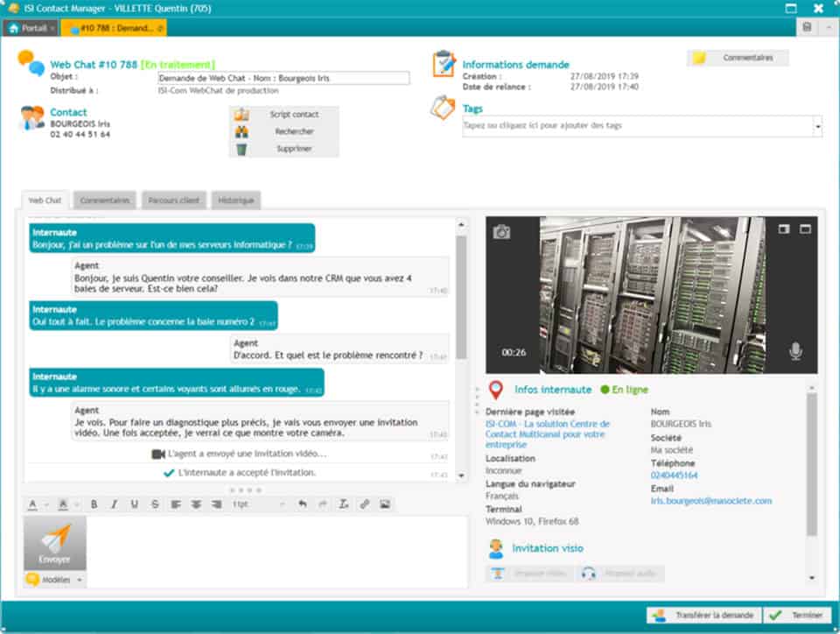Toggle italic formatting

[114, 504]
